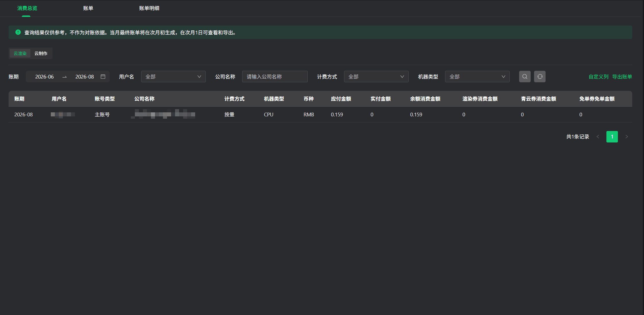Open the calendar icon in date range
The width and height of the screenshot is (644, 315).
[103, 77]
